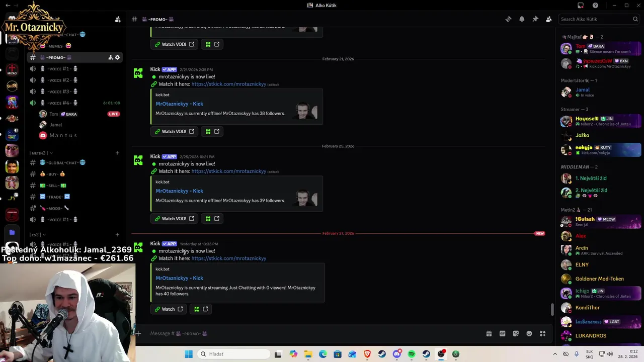Image resolution: width=644 pixels, height=362 pixels.
Task: Select user Mantus in voice channel
Action: pos(63,135)
